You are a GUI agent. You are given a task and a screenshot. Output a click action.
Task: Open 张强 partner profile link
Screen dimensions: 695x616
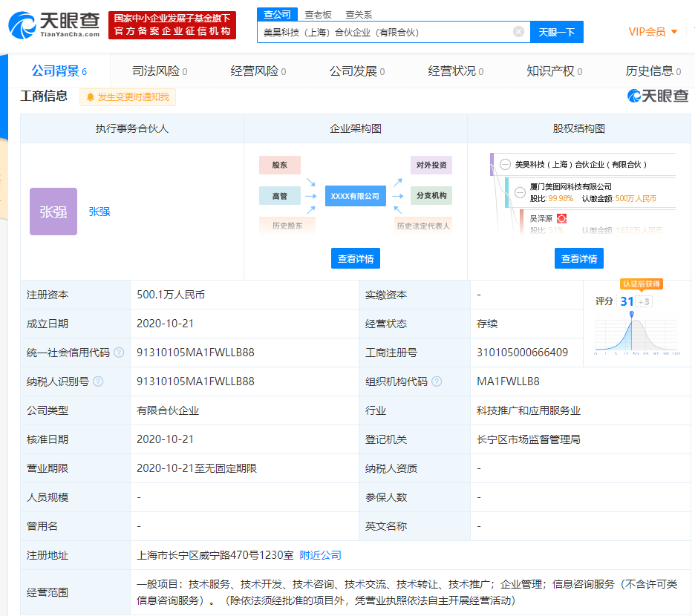coord(99,212)
